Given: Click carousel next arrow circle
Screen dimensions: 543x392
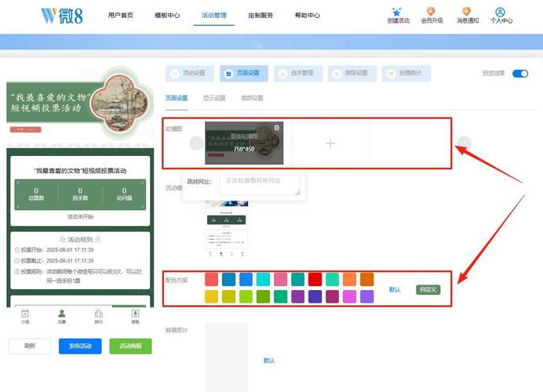Looking at the screenshot, I should pyautogui.click(x=464, y=143).
